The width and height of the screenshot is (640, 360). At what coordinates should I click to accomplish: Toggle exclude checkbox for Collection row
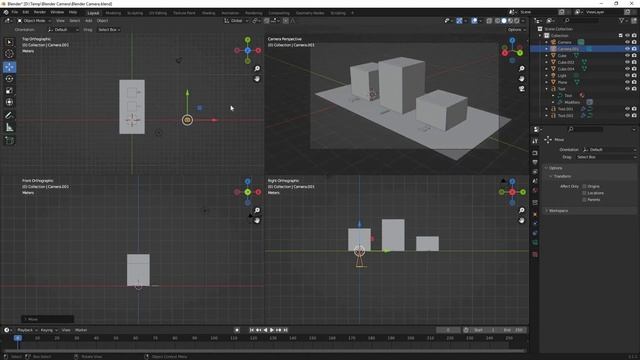[x=620, y=36]
